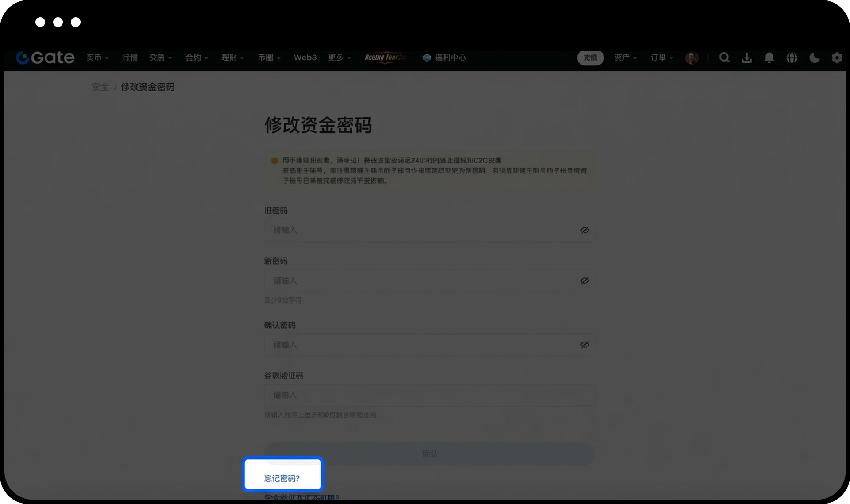Show new password via eye icon
The image size is (850, 504).
point(584,281)
